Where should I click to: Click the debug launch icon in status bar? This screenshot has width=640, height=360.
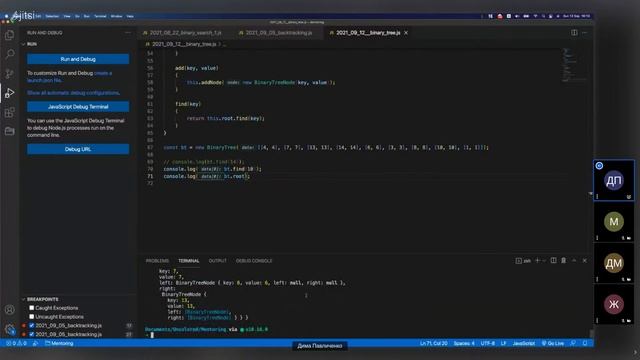click(36, 343)
